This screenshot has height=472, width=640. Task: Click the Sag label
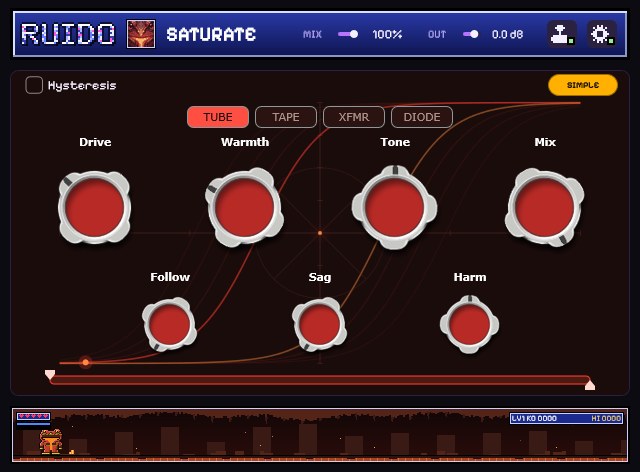[x=320, y=277]
